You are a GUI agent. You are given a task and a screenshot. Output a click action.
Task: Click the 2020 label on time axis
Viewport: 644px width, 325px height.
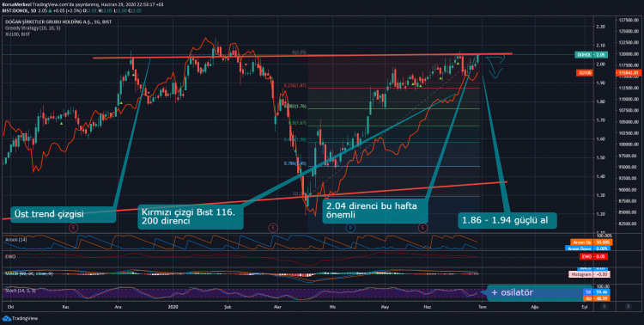(173, 306)
